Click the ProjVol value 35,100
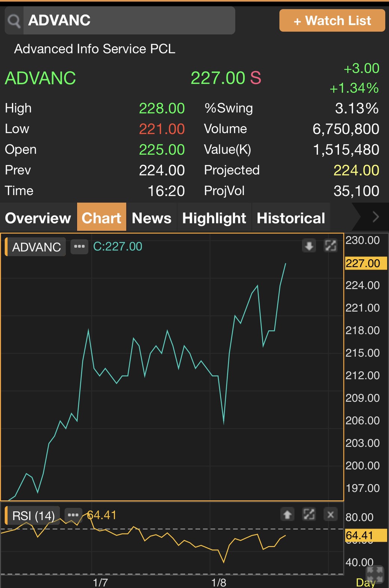 356,191
